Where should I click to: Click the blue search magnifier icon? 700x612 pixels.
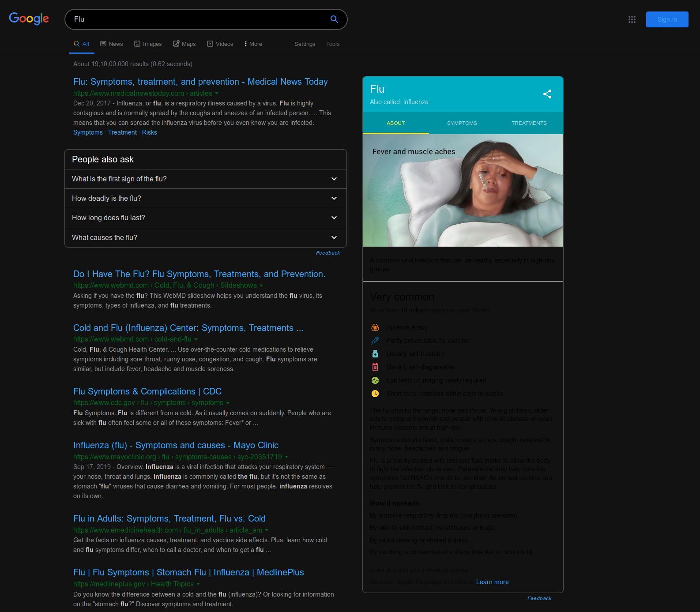click(x=334, y=19)
